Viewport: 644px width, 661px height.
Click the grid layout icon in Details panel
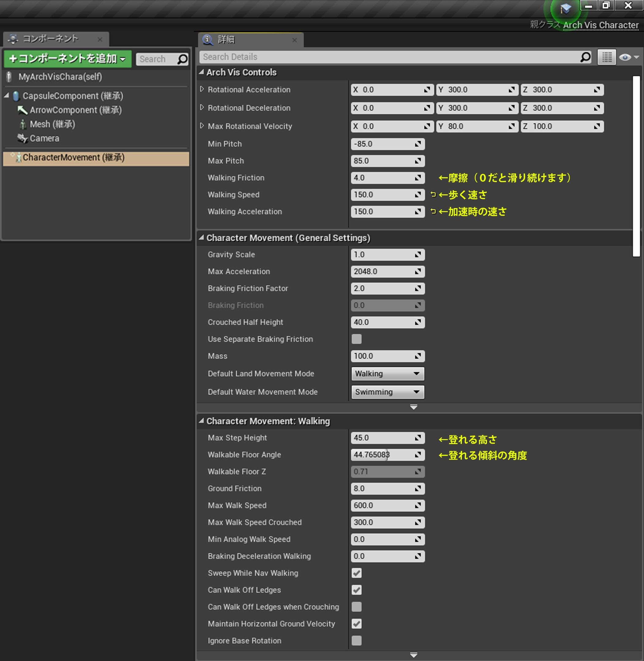click(x=607, y=57)
